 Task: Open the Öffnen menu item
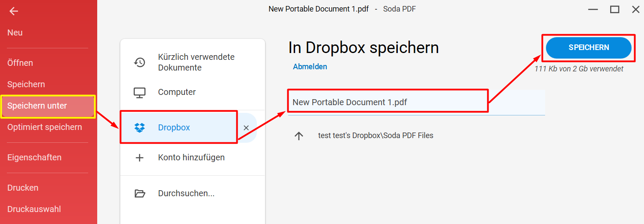tap(20, 63)
